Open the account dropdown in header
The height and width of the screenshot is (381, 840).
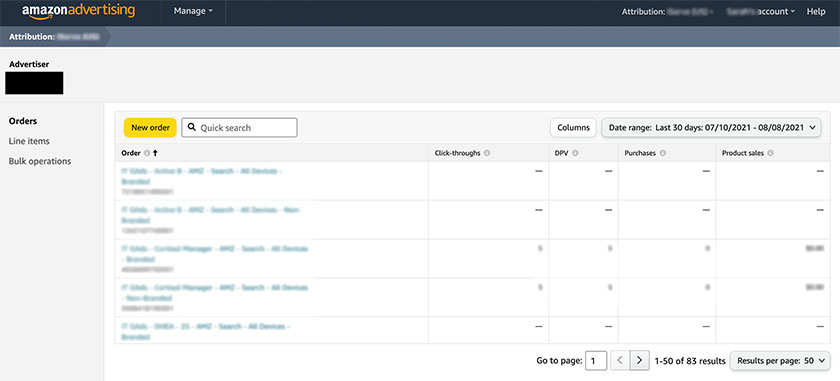point(760,11)
